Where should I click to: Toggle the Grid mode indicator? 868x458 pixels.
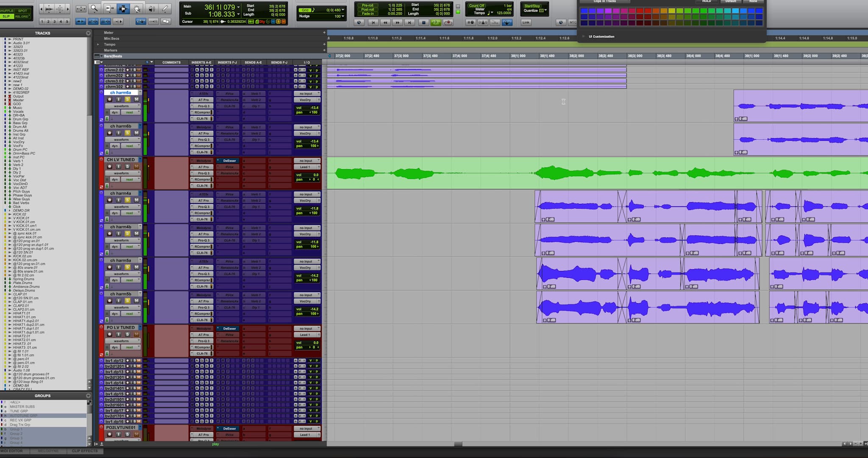[305, 10]
